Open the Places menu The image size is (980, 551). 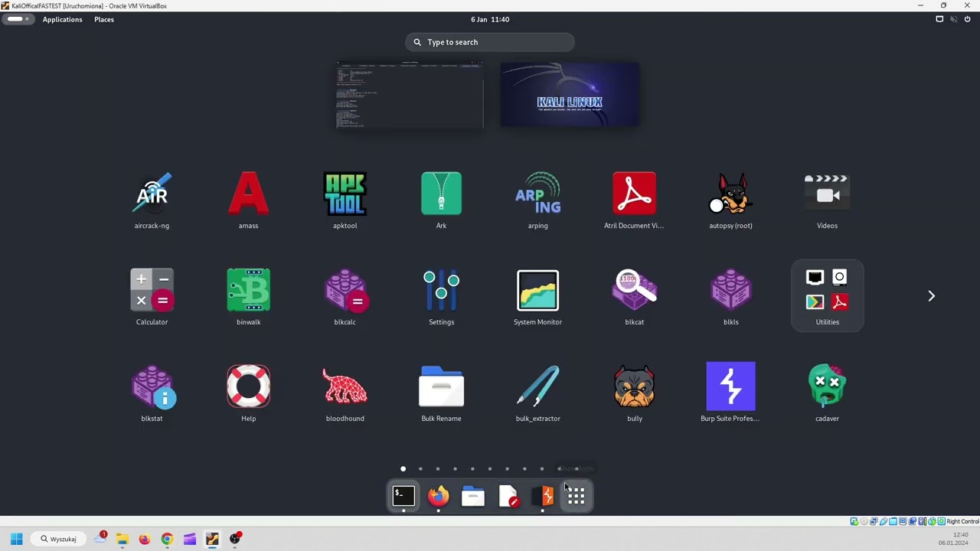104,19
